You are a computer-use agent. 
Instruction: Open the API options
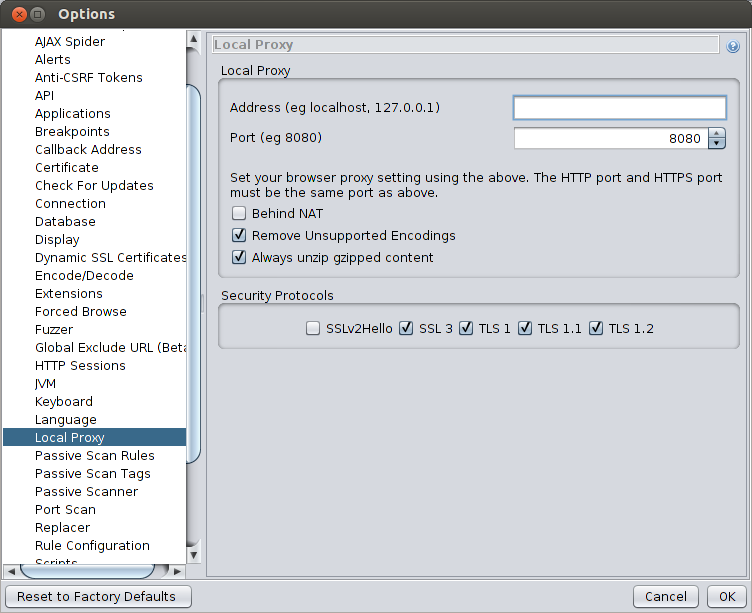coord(44,95)
